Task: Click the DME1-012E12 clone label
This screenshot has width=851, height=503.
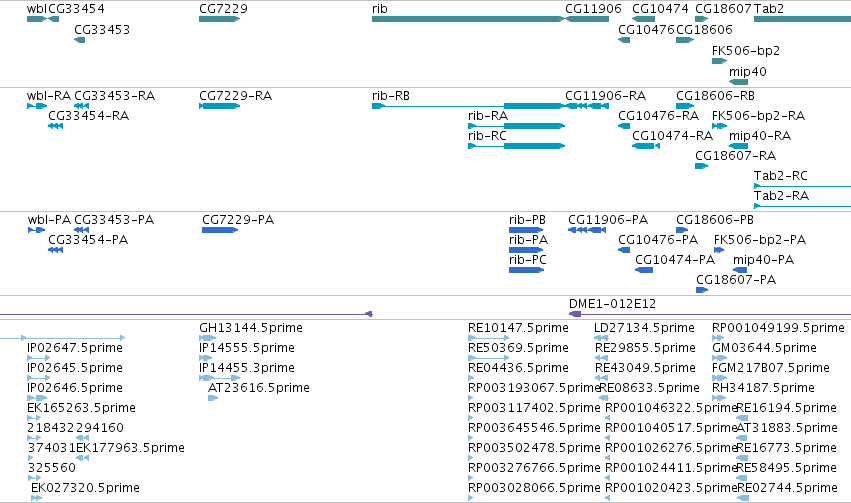Action: point(612,304)
